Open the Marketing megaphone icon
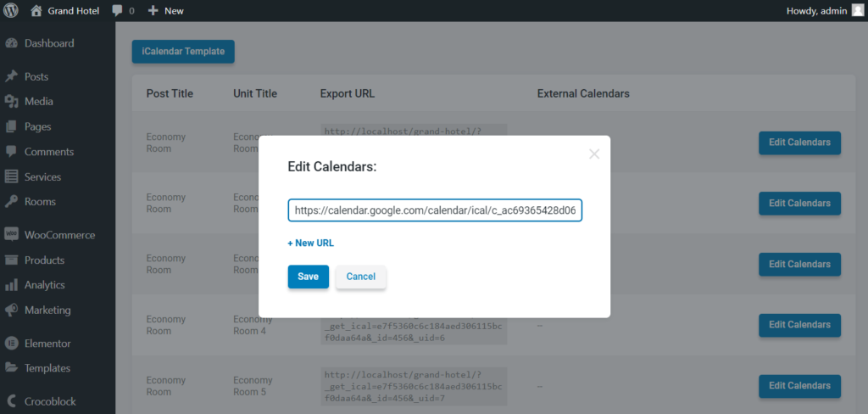This screenshot has height=414, width=868. coord(11,310)
